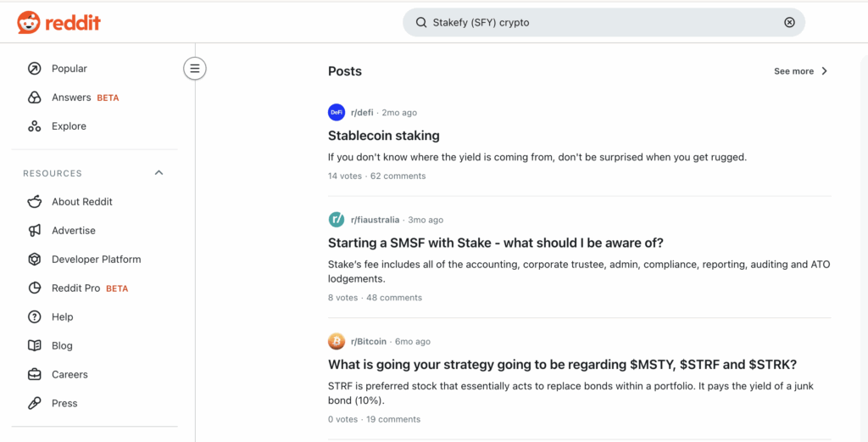This screenshot has width=868, height=442.
Task: Collapse the Resources section chevron
Action: point(159,173)
